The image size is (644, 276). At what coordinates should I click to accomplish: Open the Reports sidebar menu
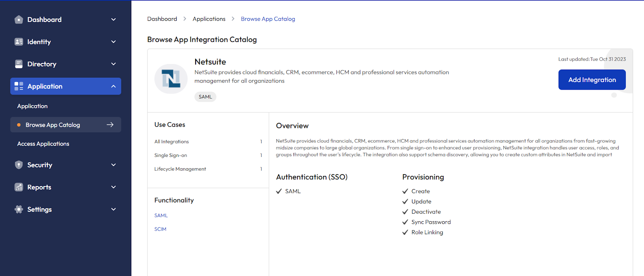click(x=66, y=187)
